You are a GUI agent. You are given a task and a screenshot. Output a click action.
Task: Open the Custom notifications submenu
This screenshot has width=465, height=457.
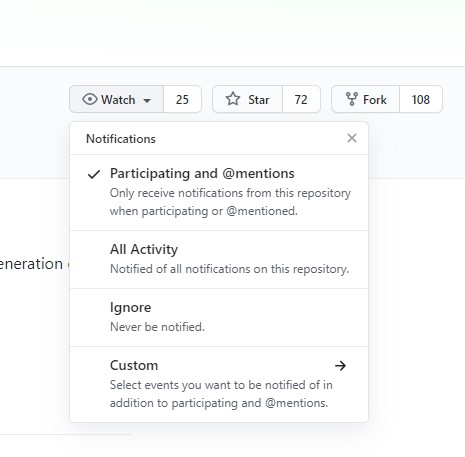tap(219, 384)
